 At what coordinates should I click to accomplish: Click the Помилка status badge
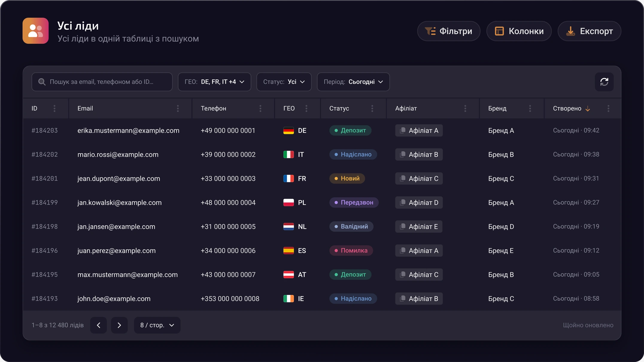click(351, 250)
